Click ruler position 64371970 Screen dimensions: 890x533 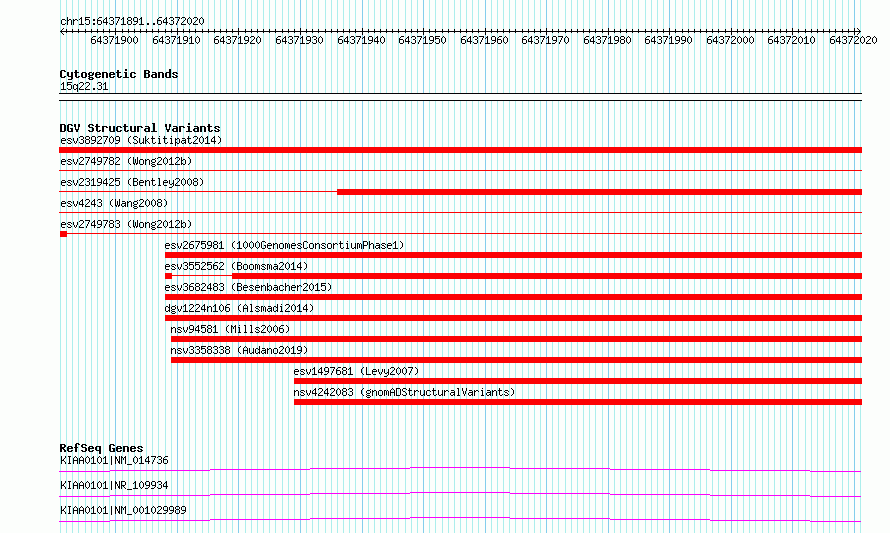(x=545, y=40)
